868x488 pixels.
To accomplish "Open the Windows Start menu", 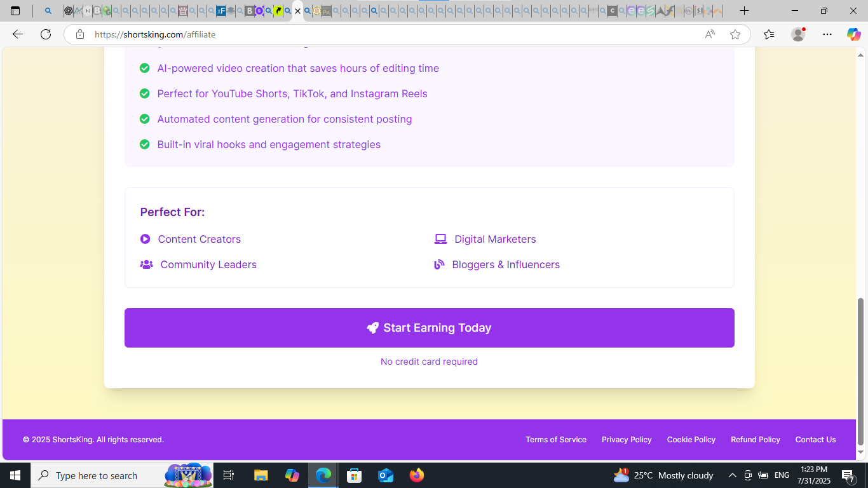I will [x=15, y=475].
